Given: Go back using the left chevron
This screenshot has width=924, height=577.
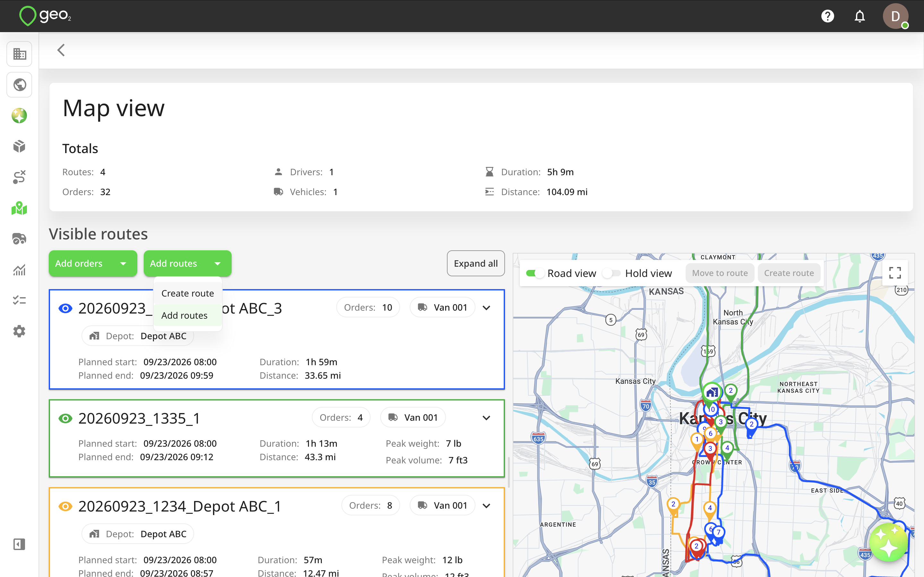Looking at the screenshot, I should pyautogui.click(x=61, y=50).
